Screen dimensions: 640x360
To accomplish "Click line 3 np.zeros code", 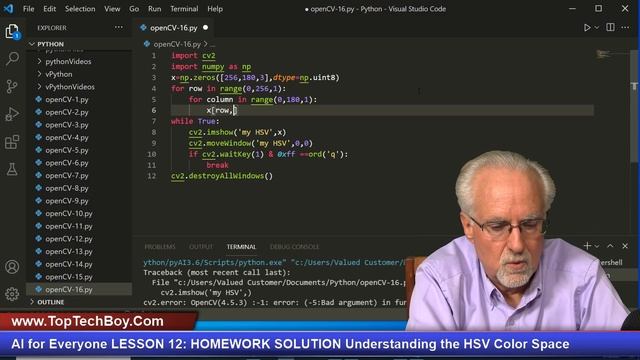I will 255,78.
